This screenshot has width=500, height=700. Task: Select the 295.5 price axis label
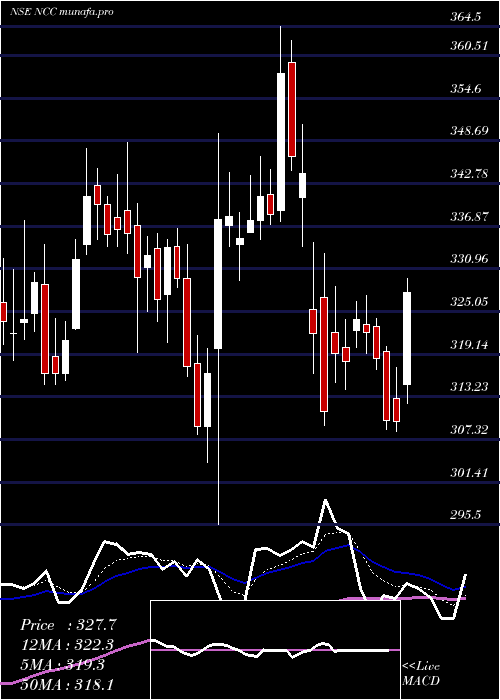click(x=466, y=515)
